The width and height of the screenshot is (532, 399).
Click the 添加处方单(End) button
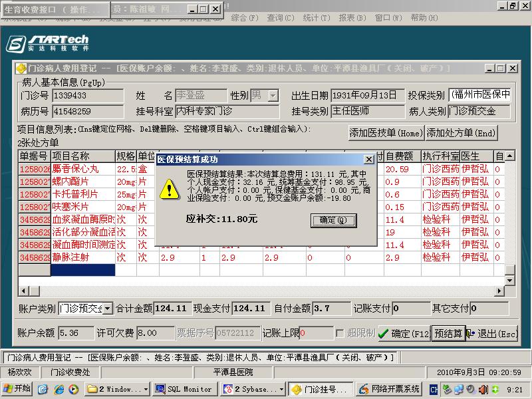(461, 132)
